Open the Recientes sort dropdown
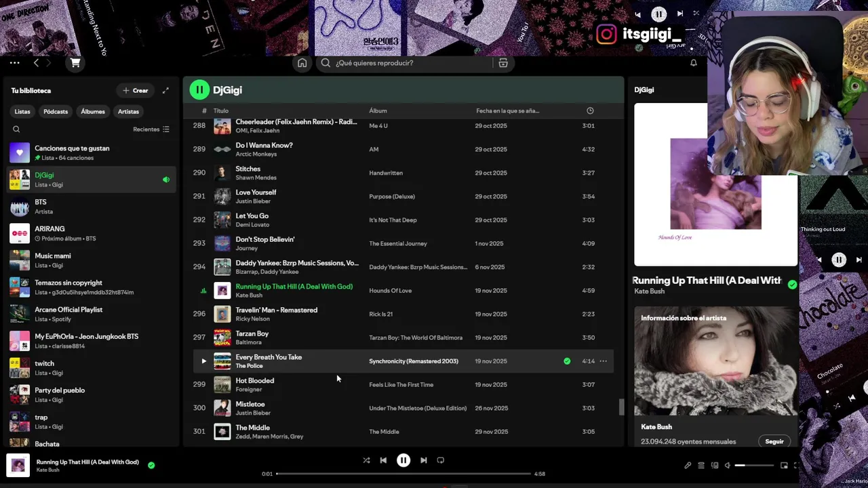 [x=151, y=129]
